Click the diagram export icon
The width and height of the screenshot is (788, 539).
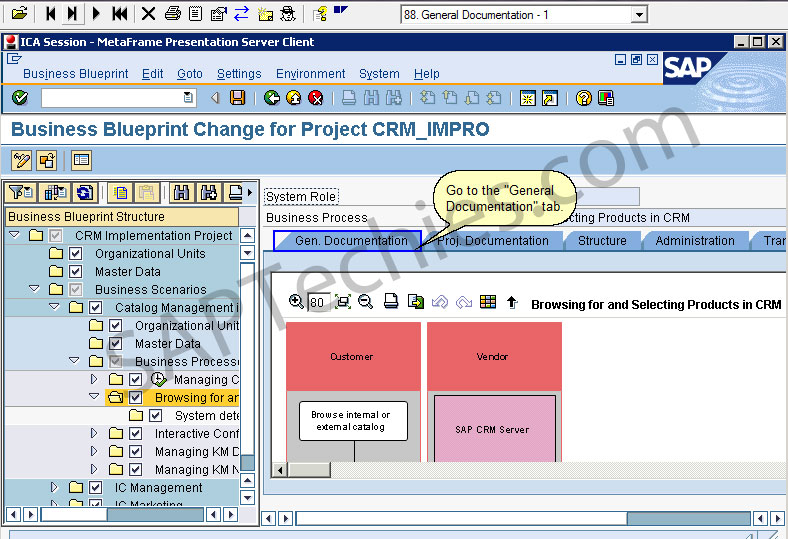coord(415,301)
